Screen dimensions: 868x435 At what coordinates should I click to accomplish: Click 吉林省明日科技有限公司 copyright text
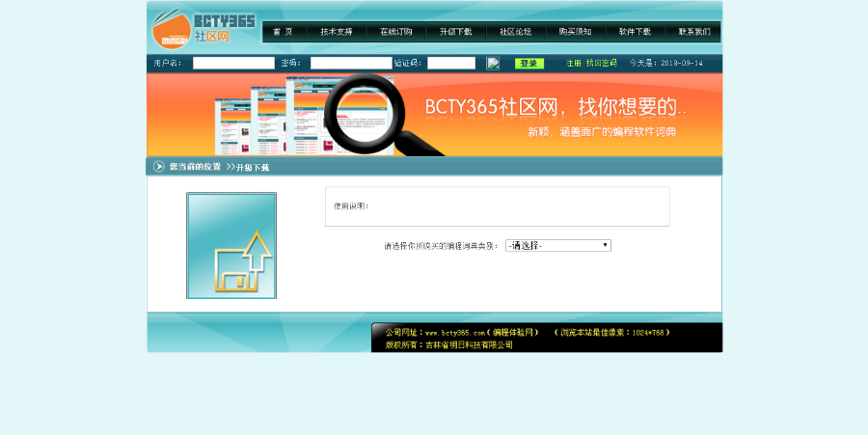click(x=469, y=344)
